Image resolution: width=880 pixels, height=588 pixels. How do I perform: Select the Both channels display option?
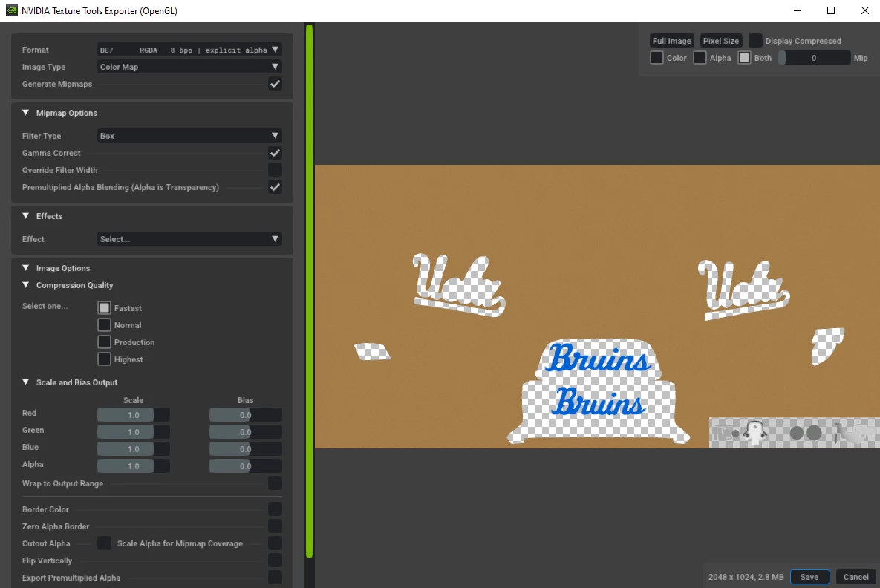click(x=744, y=58)
